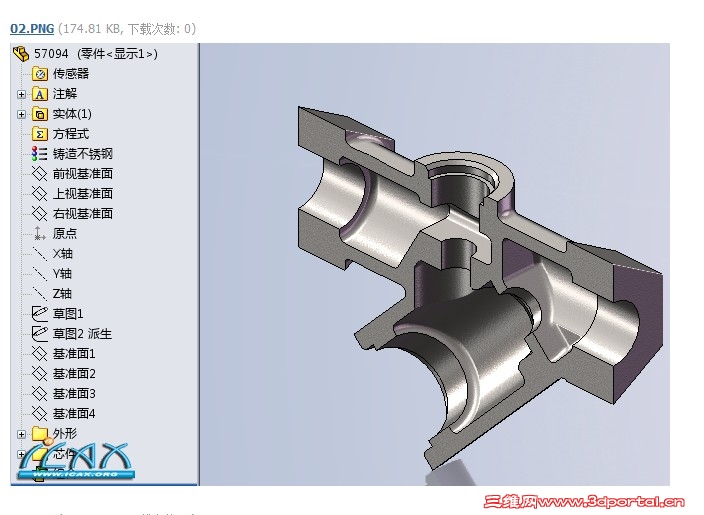Screen dimensions: 704x515
Task: Select the 注解 label text
Action: coord(65,94)
